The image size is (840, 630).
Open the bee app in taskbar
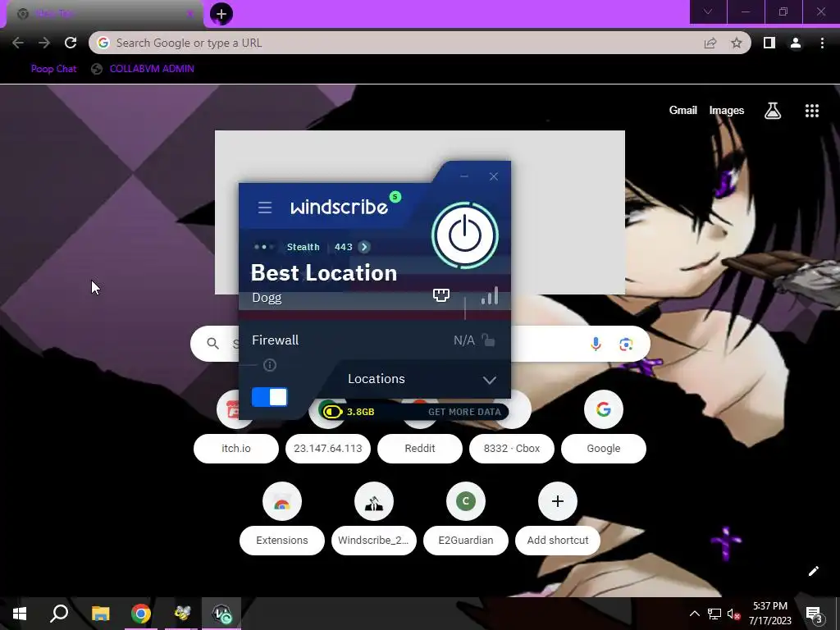click(x=181, y=614)
